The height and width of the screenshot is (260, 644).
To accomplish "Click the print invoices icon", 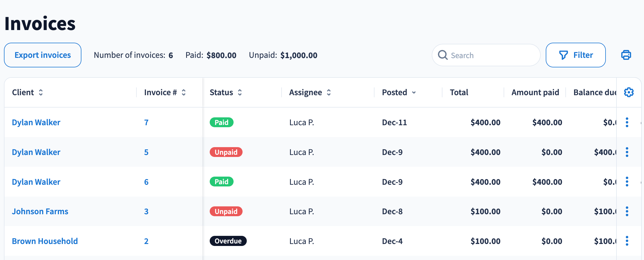I will [x=626, y=55].
